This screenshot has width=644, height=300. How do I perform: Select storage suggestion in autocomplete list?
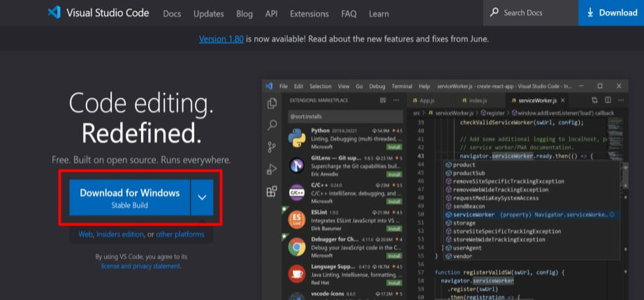[x=532, y=223]
